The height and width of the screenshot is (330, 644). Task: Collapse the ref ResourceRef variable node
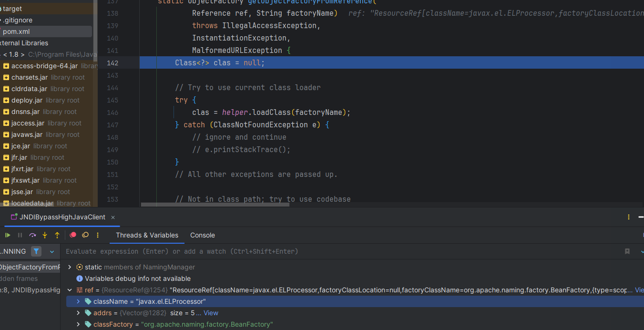click(70, 290)
